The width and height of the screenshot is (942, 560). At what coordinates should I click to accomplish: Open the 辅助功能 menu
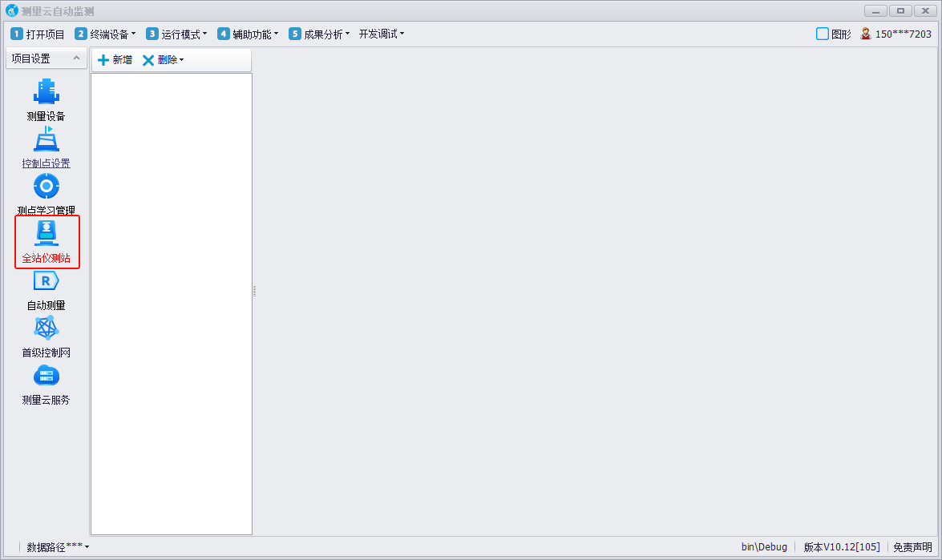pos(249,34)
